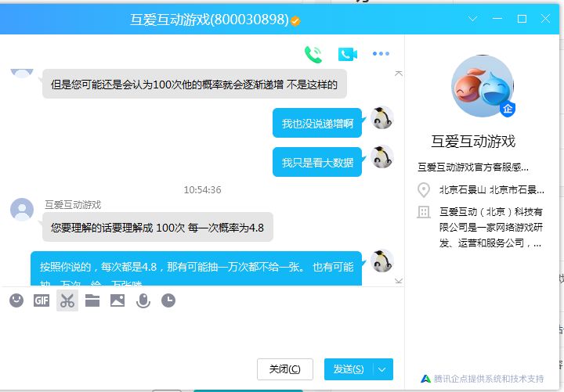Click the penguin avatar beside 我也没说递增啊
This screenshot has width=564, height=392.
point(382,118)
